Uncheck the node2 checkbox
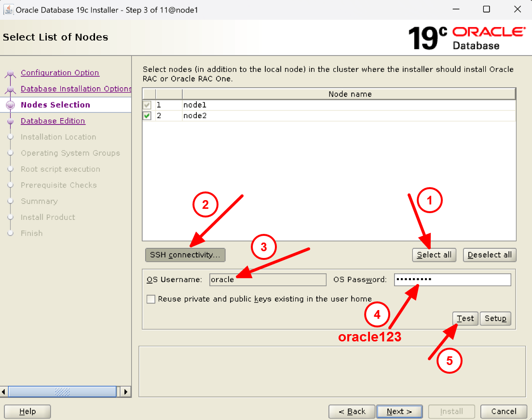Image resolution: width=532 pixels, height=420 pixels. pos(147,115)
